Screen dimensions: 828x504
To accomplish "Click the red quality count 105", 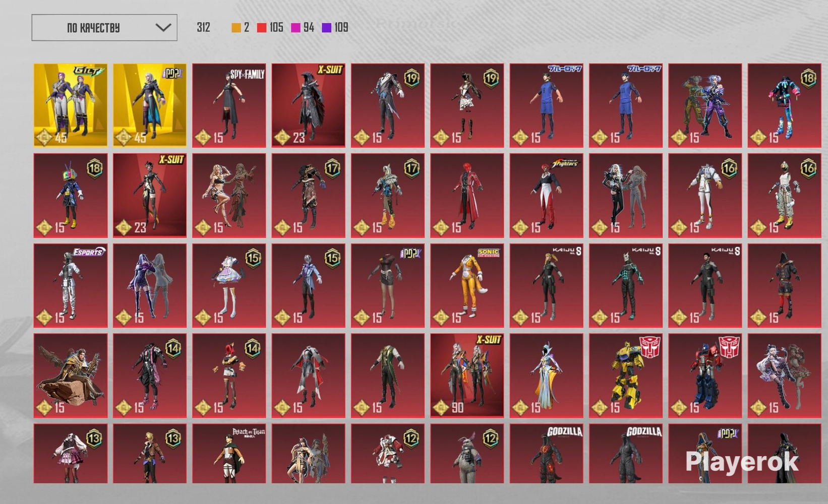I will coord(276,28).
